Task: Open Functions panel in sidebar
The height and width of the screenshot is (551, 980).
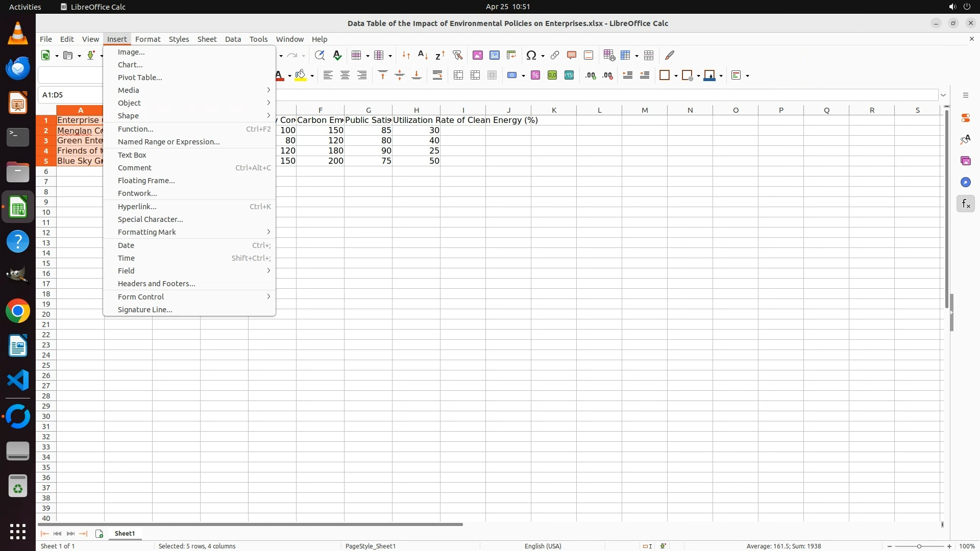Action: 966,204
